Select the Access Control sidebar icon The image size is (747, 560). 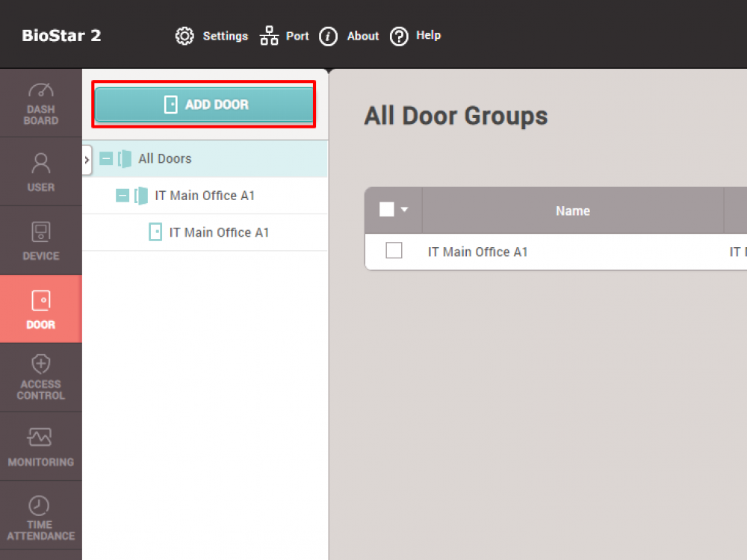tap(40, 378)
